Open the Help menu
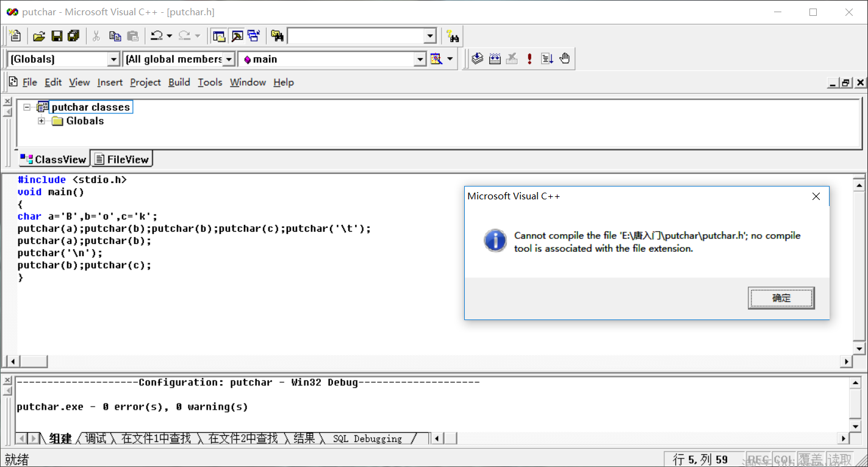The width and height of the screenshot is (868, 467). [x=284, y=82]
